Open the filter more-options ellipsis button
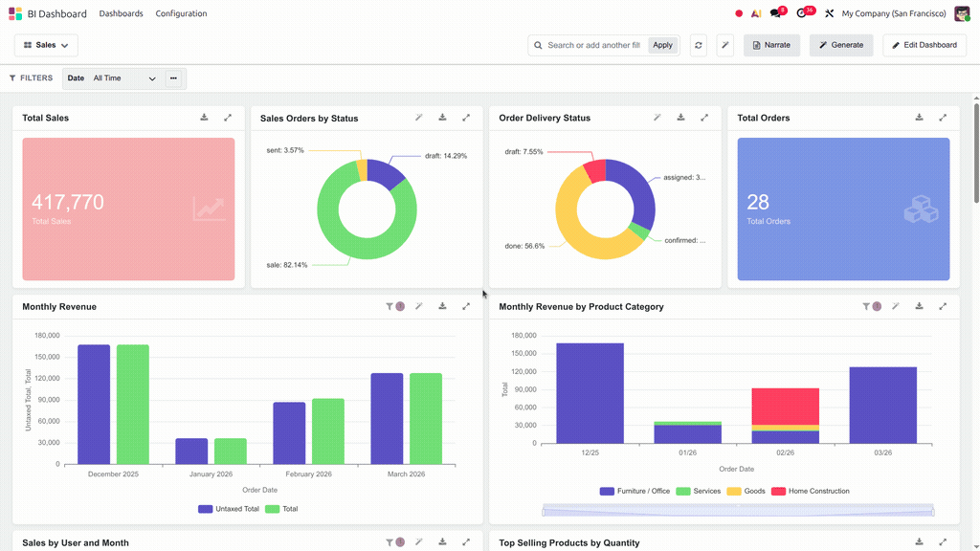 174,78
